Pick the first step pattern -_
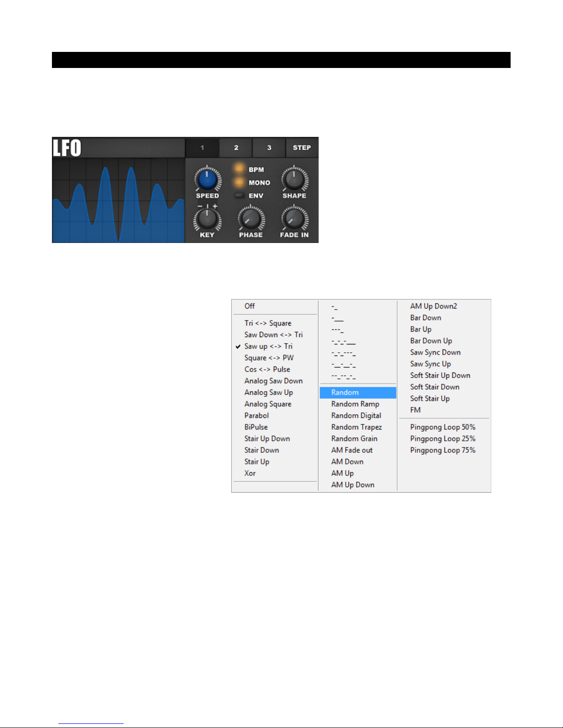563x728 pixels. point(335,307)
